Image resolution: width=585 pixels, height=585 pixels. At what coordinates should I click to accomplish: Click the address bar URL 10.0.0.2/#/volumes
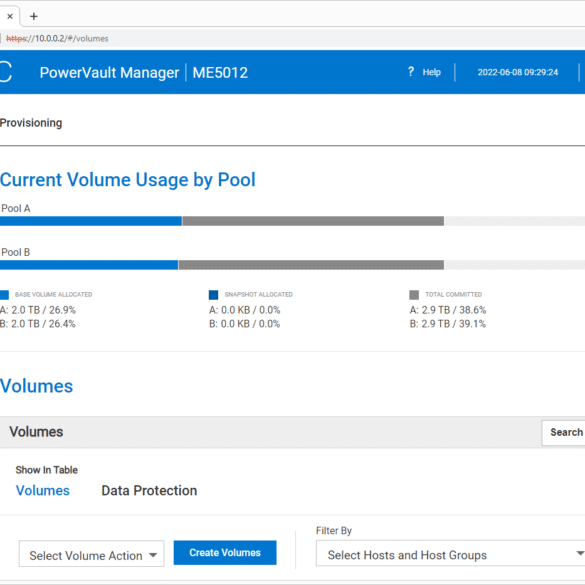[x=57, y=38]
